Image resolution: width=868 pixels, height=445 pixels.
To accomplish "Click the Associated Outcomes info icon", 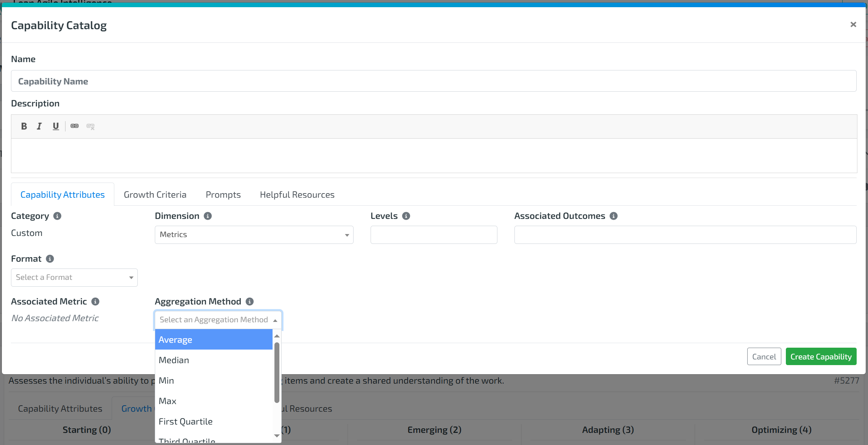I will tap(614, 216).
